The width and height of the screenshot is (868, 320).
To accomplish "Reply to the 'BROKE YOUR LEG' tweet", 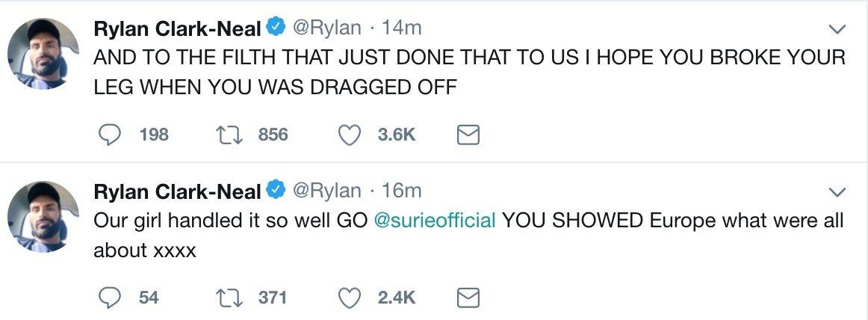I will (110, 135).
